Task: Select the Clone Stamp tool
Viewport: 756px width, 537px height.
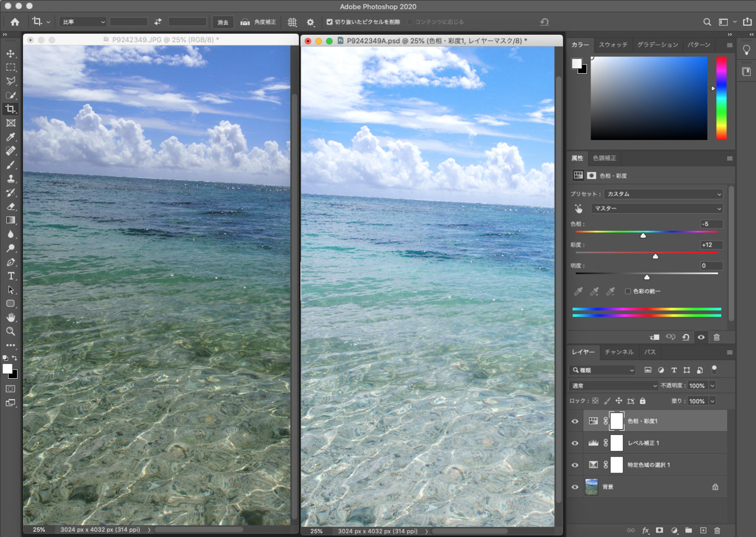Action: 10,178
